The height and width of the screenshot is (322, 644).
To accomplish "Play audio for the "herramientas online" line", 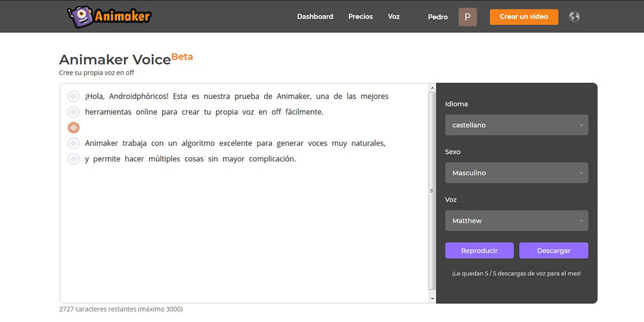I will coord(74,112).
